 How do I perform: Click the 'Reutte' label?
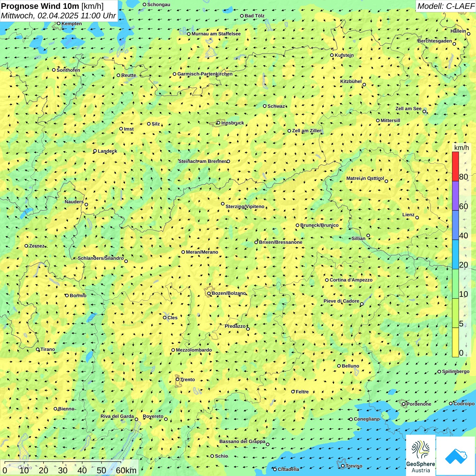(x=129, y=75)
